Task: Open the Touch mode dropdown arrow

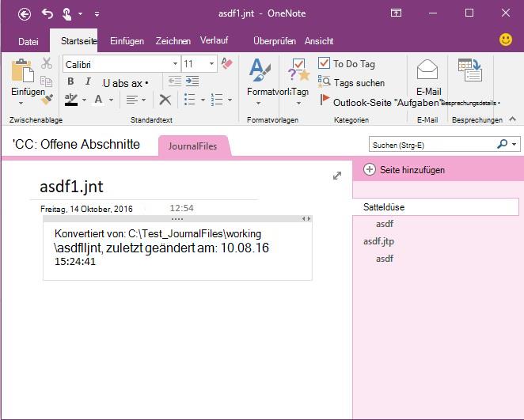Action: 80,14
